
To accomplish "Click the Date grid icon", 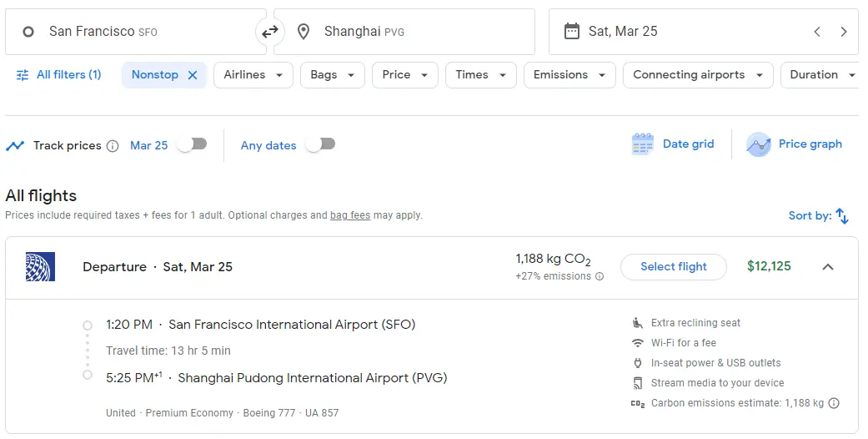I will tap(643, 144).
